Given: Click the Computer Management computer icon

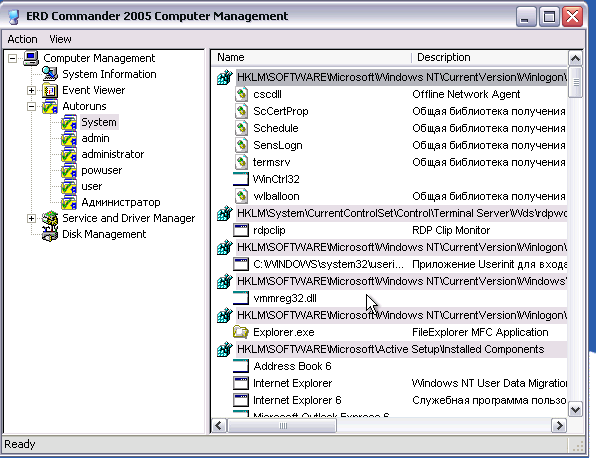Looking at the screenshot, I should (31, 58).
